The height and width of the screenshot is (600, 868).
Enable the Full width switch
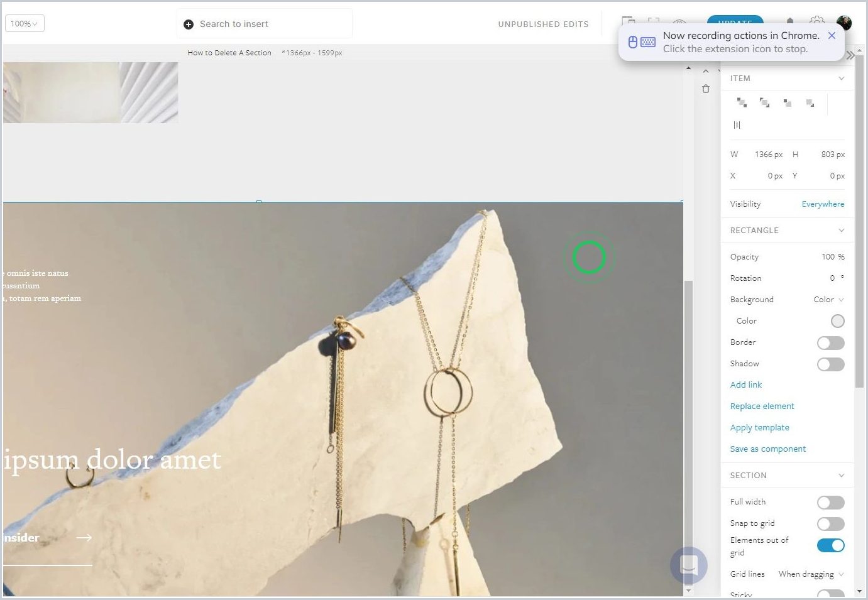point(830,503)
